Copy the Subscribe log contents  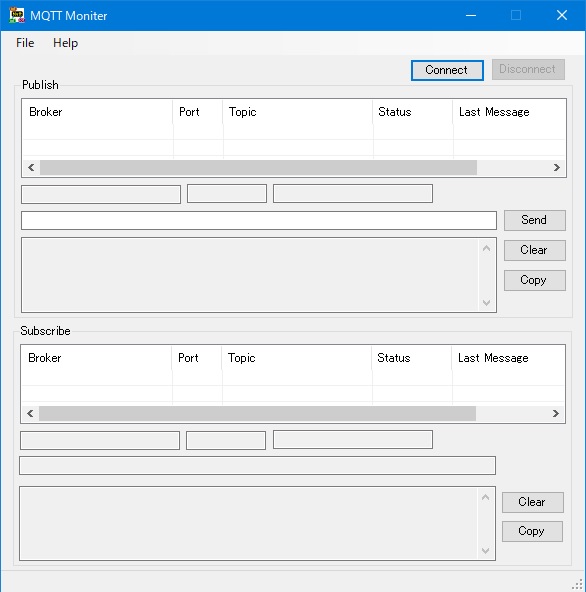click(532, 531)
